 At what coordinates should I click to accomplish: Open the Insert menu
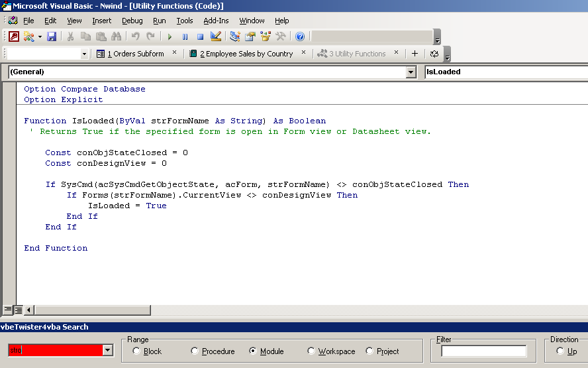(101, 21)
